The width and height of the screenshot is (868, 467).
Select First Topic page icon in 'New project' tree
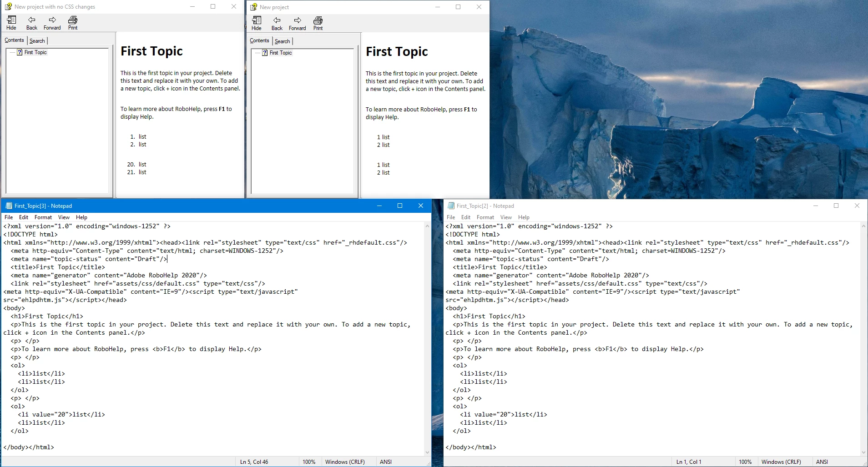click(265, 53)
